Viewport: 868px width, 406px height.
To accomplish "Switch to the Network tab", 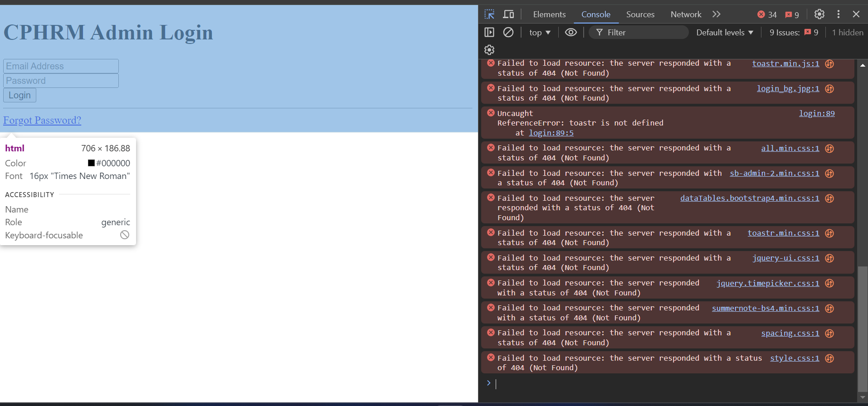I will tap(686, 14).
